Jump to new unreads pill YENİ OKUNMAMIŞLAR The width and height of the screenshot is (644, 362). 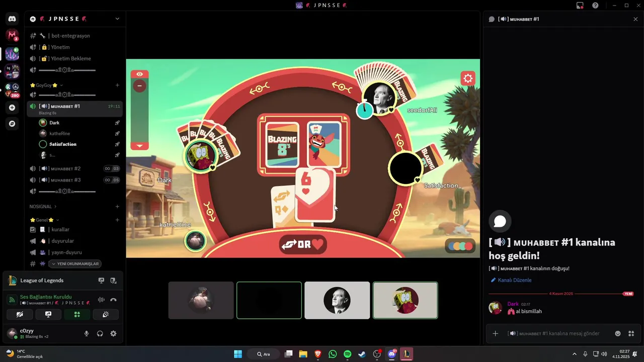pyautogui.click(x=75, y=263)
